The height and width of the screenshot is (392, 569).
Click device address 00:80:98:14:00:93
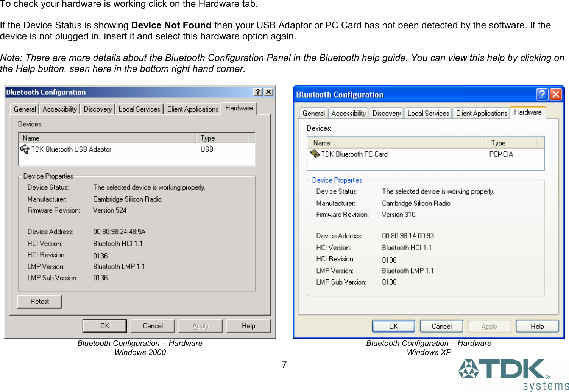pyautogui.click(x=408, y=236)
